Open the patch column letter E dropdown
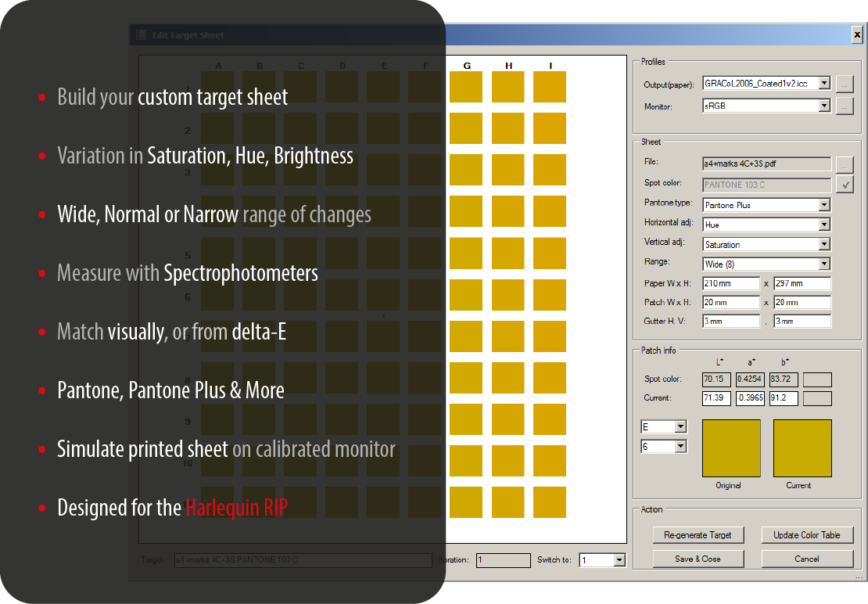Viewport: 868px width, 604px height. tap(680, 427)
